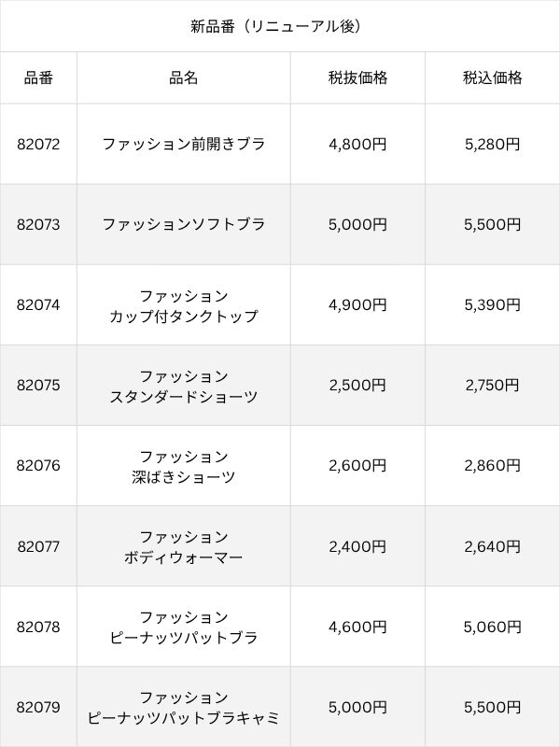Click ボディウォーマー product name
The width and height of the screenshot is (560, 747).
183,557
